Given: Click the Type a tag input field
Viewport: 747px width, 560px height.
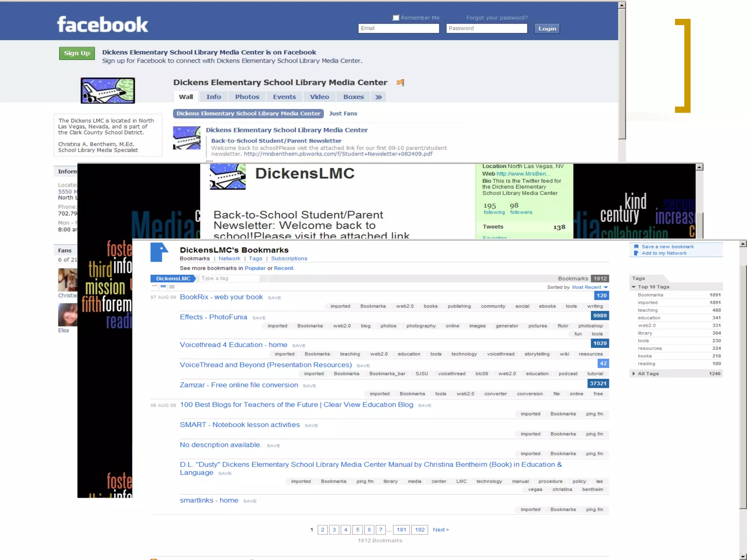Looking at the screenshot, I should tap(230, 279).
